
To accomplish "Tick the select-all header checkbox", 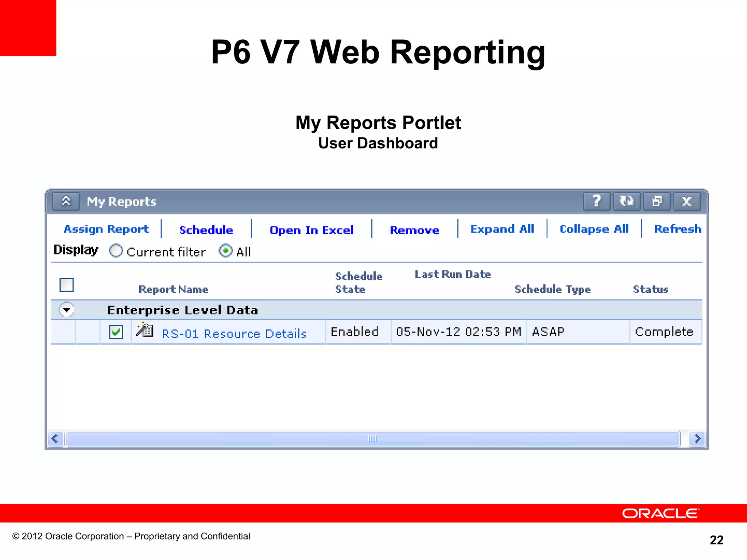I will (66, 285).
